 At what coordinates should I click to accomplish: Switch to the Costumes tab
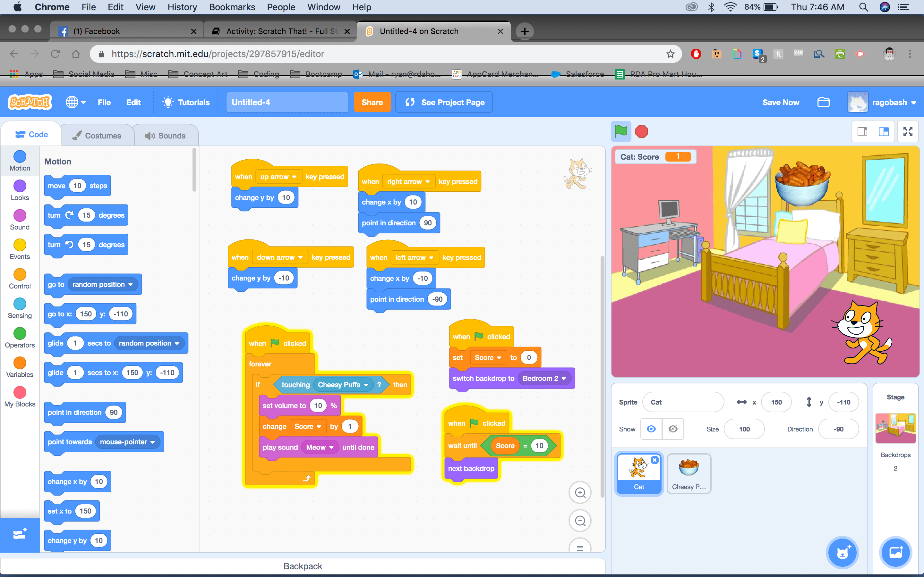(x=97, y=136)
